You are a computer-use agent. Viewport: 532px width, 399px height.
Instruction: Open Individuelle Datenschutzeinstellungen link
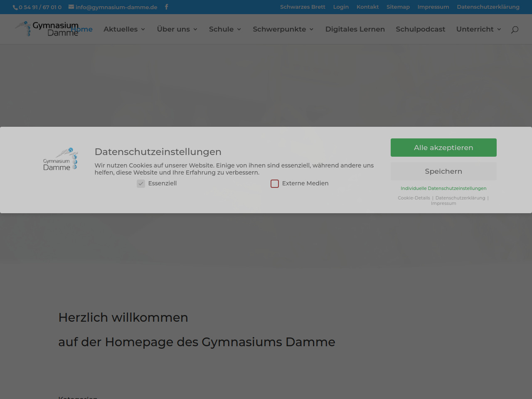pos(443,188)
